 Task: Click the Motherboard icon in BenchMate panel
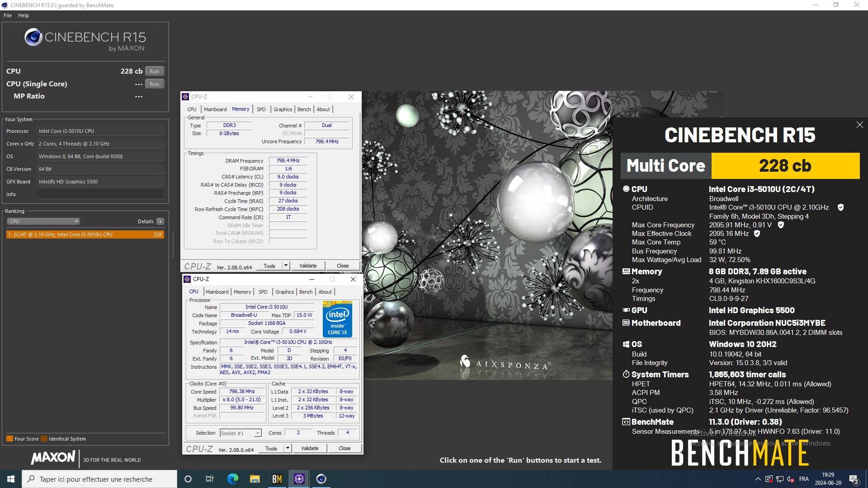point(626,323)
